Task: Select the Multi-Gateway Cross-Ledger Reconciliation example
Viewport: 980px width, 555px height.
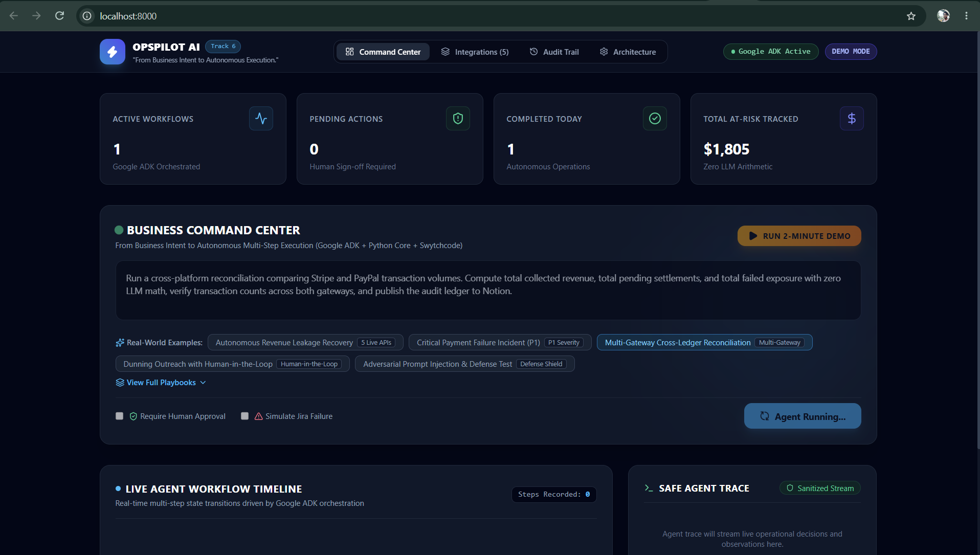Action: 704,343
